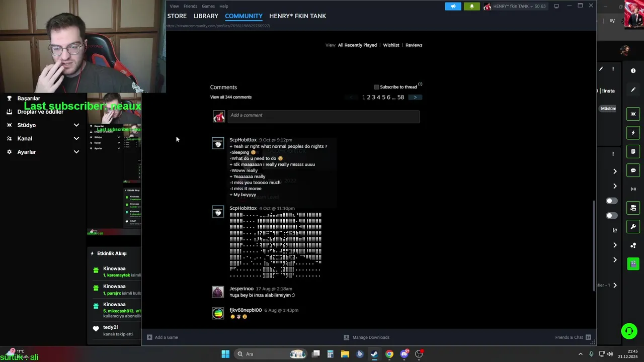This screenshot has width=644, height=362.
Task: Show hidden system tray icons chevron
Action: coord(580,354)
